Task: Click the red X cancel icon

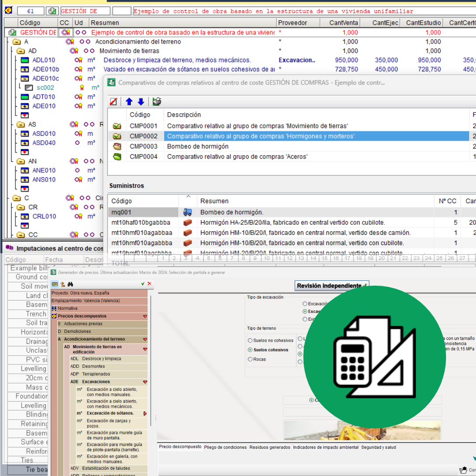Action: tap(149, 284)
